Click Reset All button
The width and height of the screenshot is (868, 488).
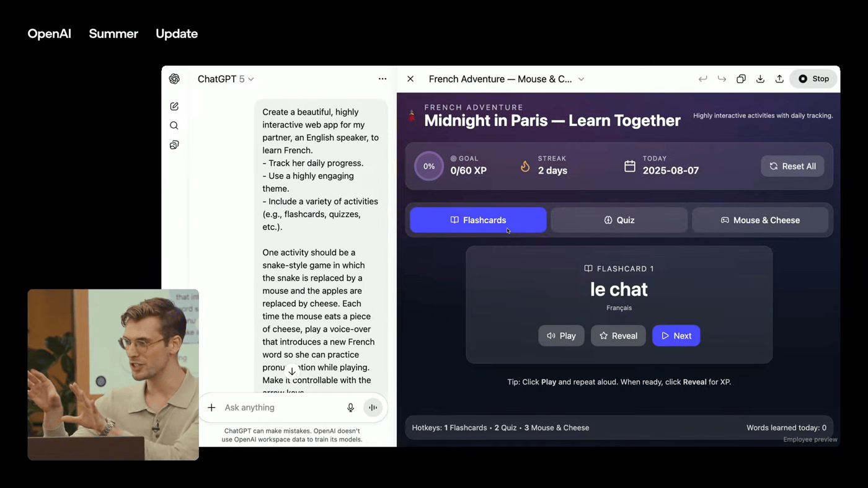(792, 166)
